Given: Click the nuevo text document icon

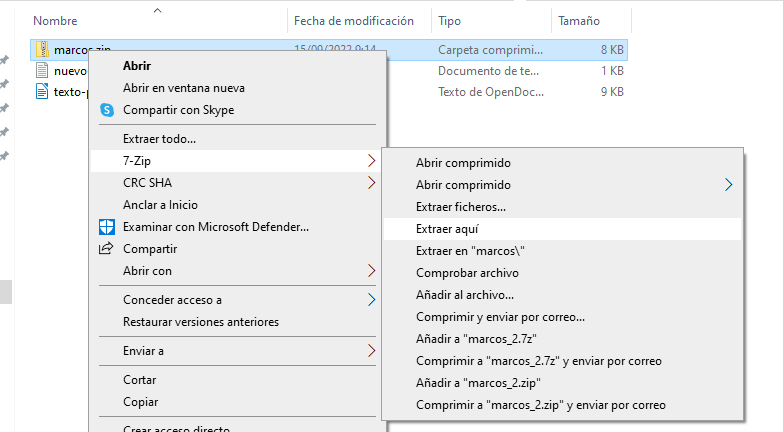Looking at the screenshot, I should (x=42, y=71).
